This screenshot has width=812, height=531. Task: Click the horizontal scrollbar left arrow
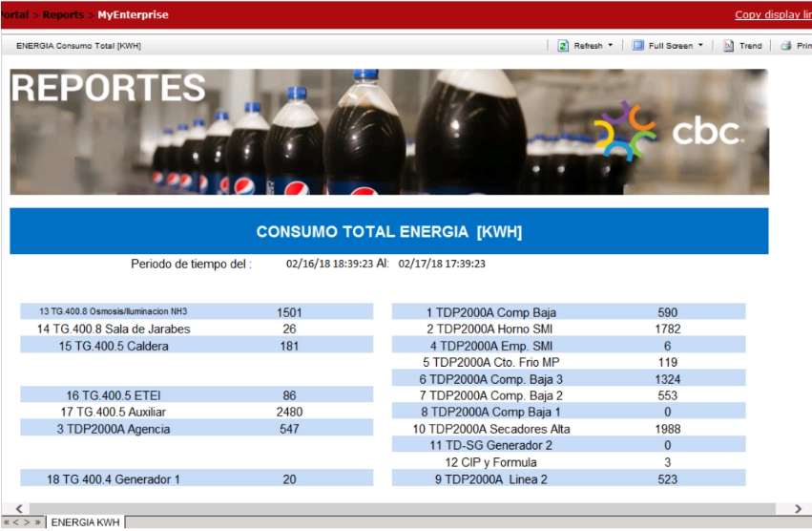[18, 509]
